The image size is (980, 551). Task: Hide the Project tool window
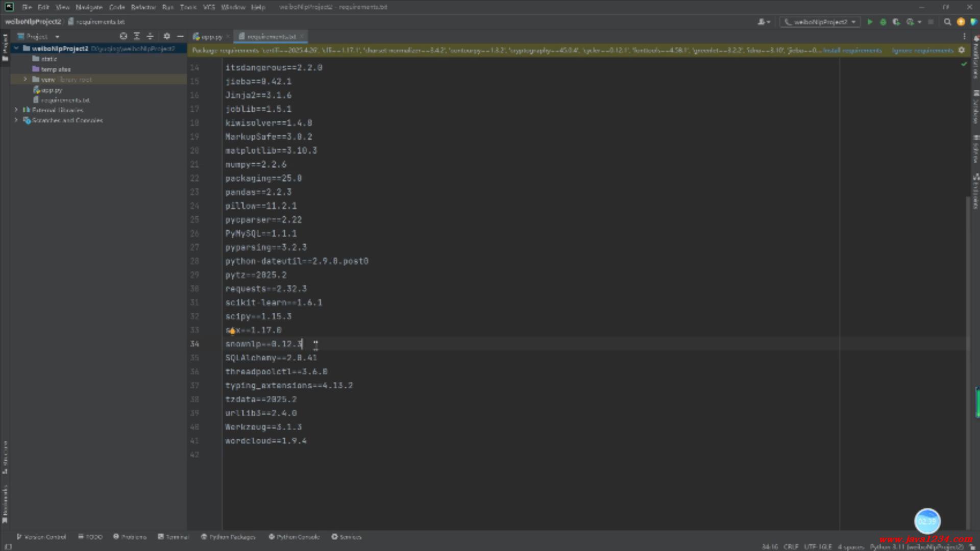[180, 36]
